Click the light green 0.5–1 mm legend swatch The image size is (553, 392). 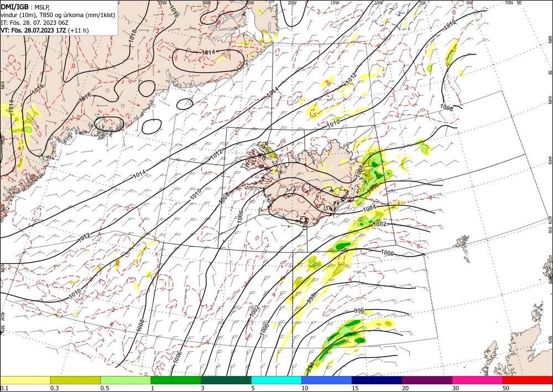pos(126,380)
